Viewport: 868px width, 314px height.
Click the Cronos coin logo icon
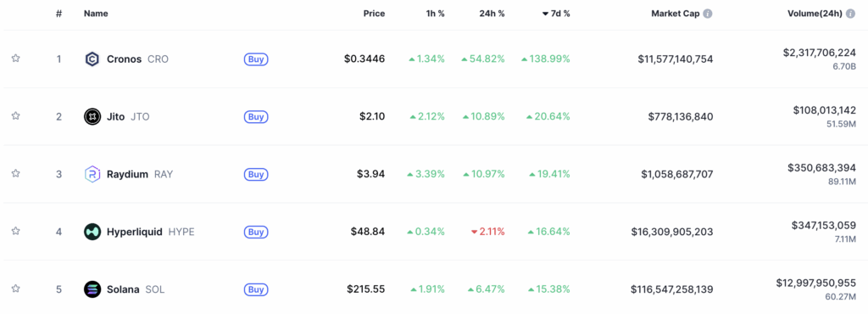92,59
